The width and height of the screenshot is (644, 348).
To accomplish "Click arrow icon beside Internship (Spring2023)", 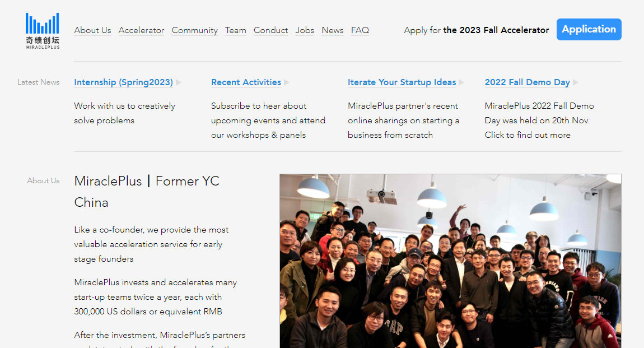I will tap(179, 82).
